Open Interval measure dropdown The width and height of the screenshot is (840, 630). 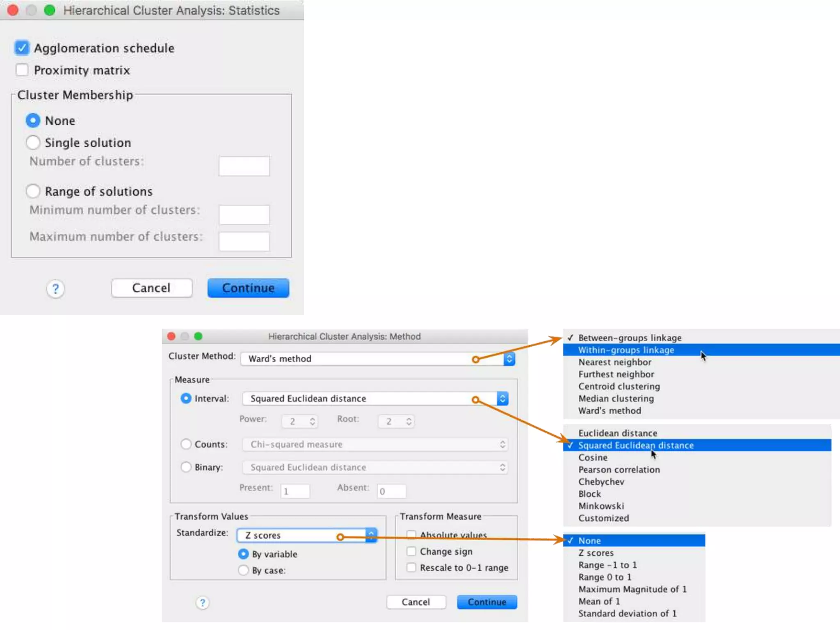coord(502,399)
